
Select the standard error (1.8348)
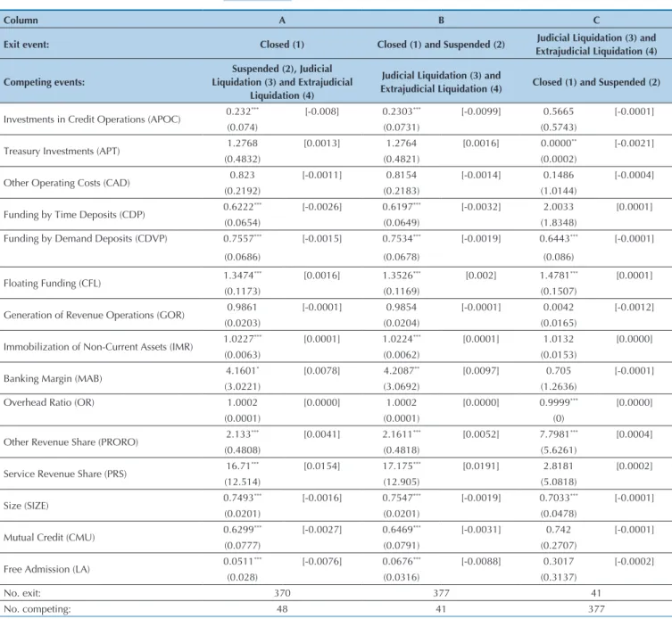(559, 223)
